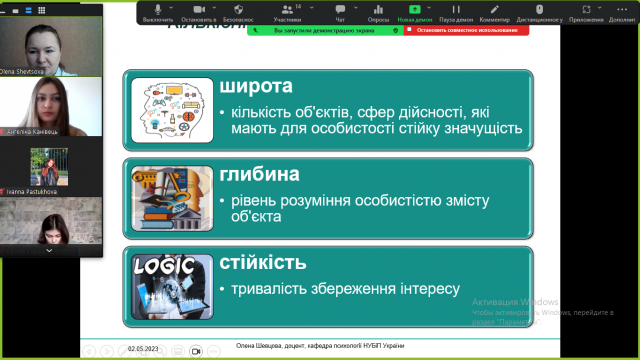Select Olena Shevtsova video thumbnail

pos(51,46)
